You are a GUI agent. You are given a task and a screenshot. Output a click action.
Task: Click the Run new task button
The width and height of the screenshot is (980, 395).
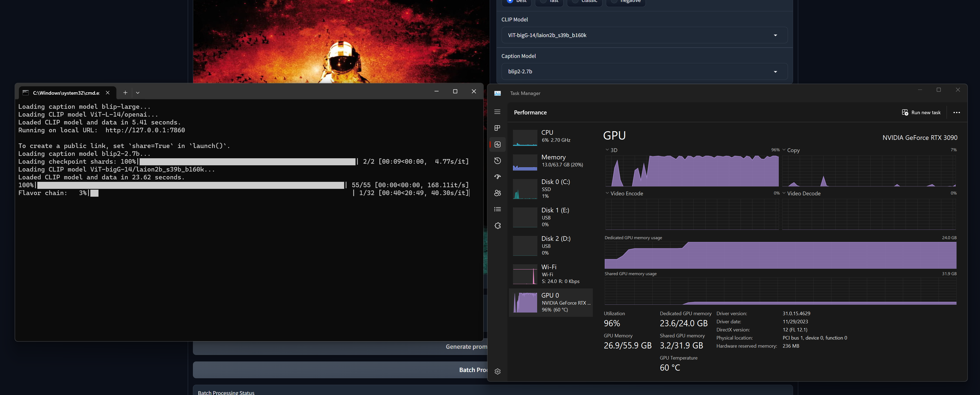coord(921,112)
